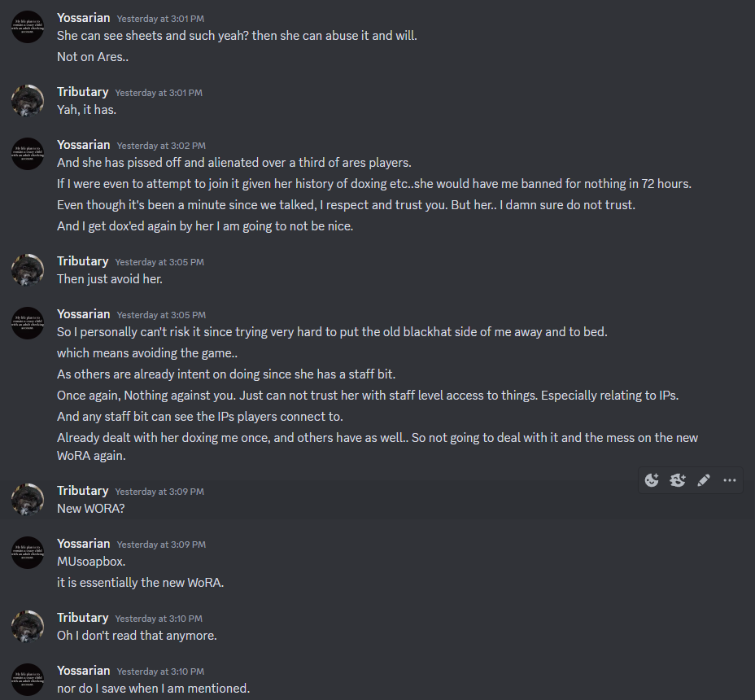The width and height of the screenshot is (755, 700).
Task: View Tributary's profile via avatar beside "Yah, it has."
Action: pos(27,101)
